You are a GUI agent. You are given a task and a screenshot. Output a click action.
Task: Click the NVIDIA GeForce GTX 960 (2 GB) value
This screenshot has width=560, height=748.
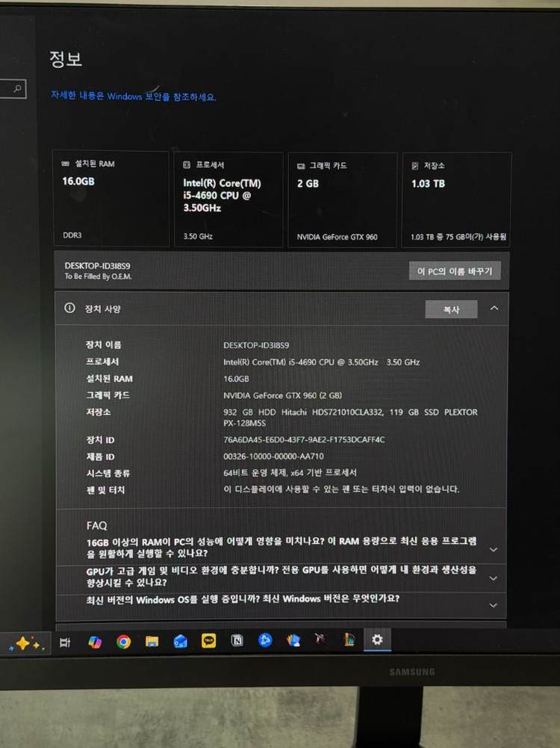[x=283, y=395]
